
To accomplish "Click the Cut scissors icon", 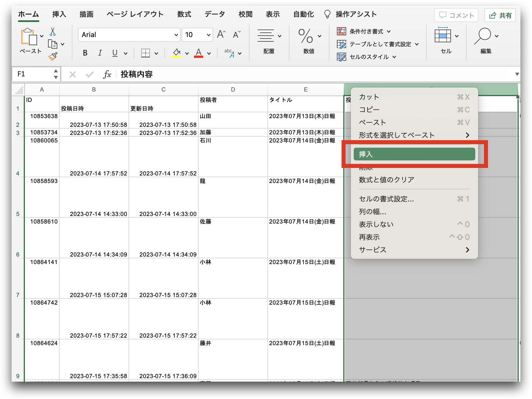I will pyautogui.click(x=53, y=31).
